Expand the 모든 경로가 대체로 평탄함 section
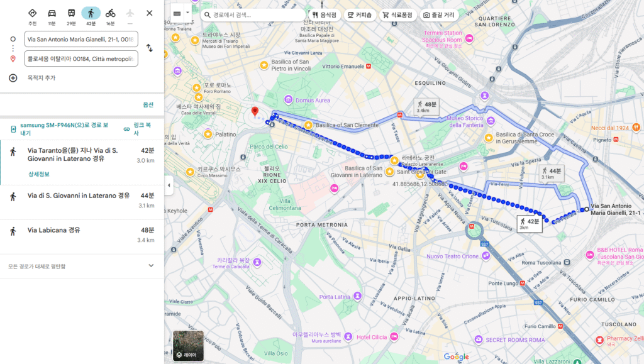Image resolution: width=644 pixels, height=364 pixels. [x=151, y=266]
